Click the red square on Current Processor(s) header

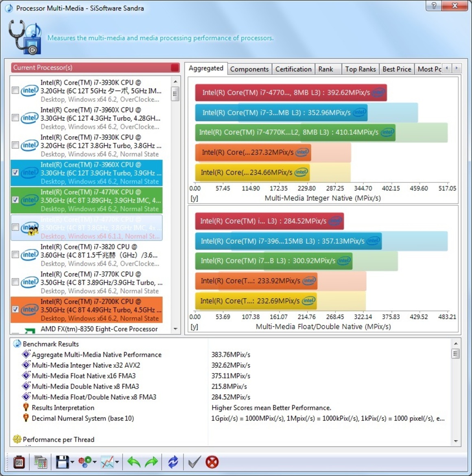tap(175, 68)
